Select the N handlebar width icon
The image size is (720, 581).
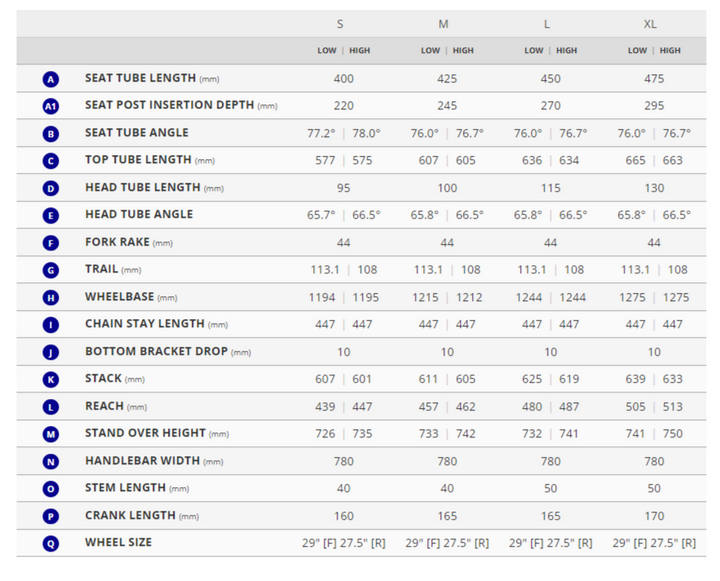51,462
